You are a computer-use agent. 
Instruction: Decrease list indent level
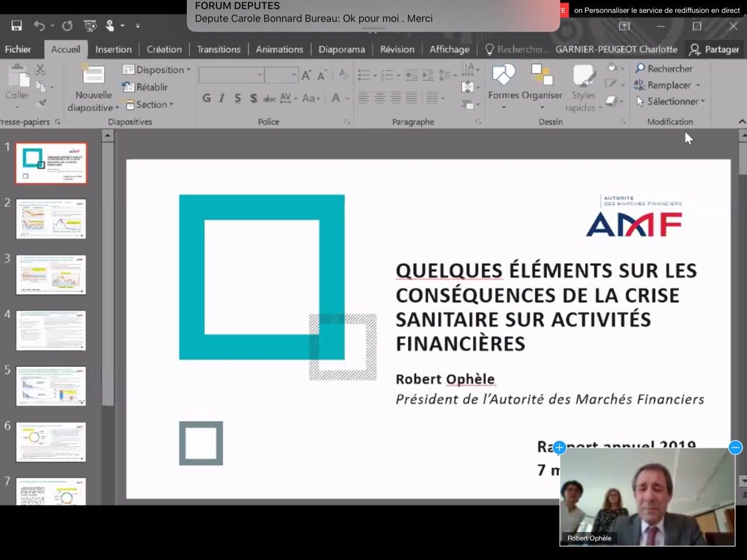[x=411, y=75]
